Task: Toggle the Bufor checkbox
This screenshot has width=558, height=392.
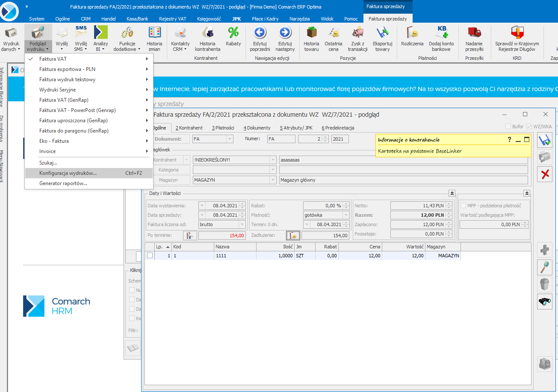Action: coord(508,127)
